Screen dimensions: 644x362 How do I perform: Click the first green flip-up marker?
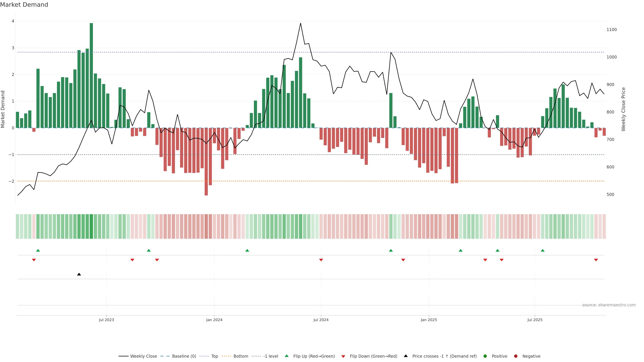38,251
